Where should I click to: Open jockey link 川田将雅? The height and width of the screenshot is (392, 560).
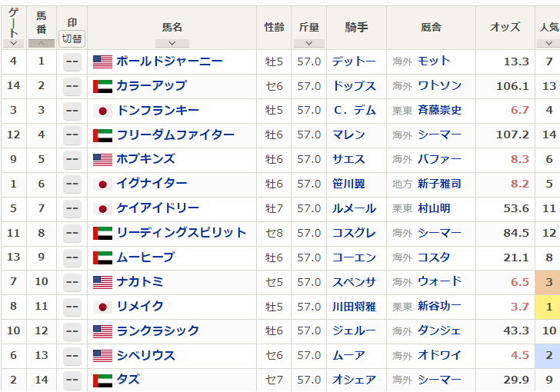354,307
